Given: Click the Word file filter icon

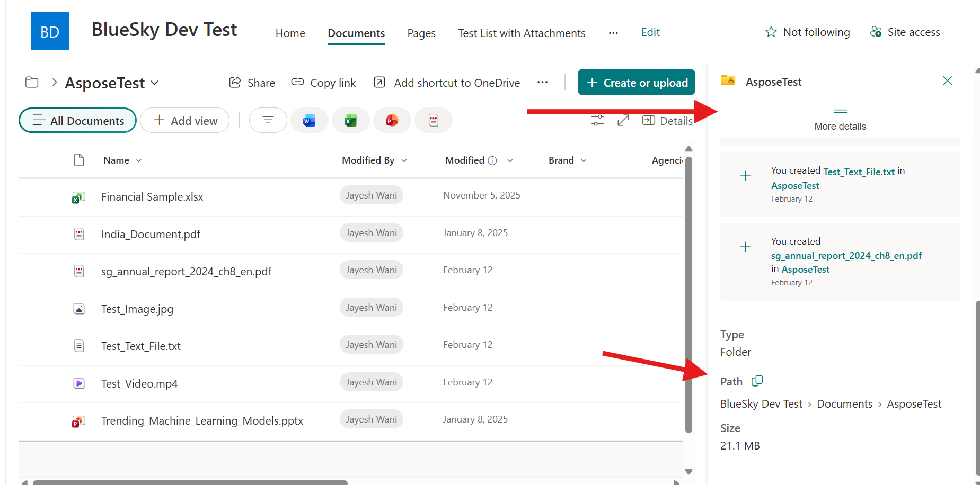Looking at the screenshot, I should (x=309, y=121).
